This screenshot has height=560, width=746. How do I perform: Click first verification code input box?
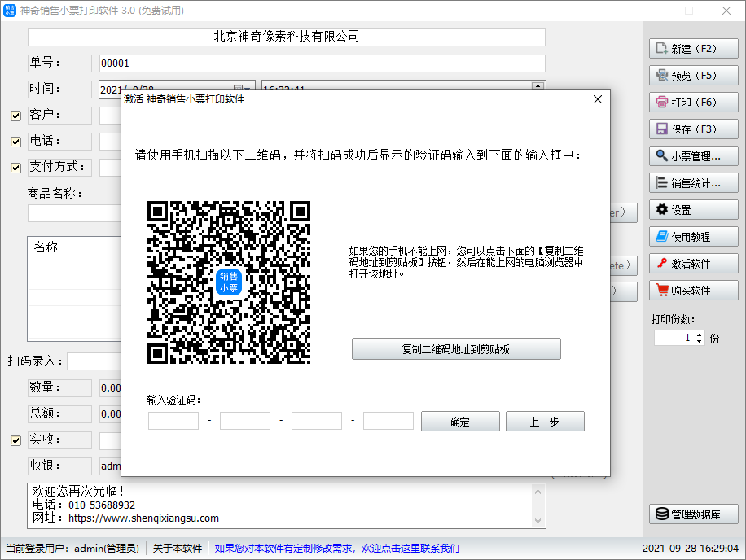click(173, 421)
